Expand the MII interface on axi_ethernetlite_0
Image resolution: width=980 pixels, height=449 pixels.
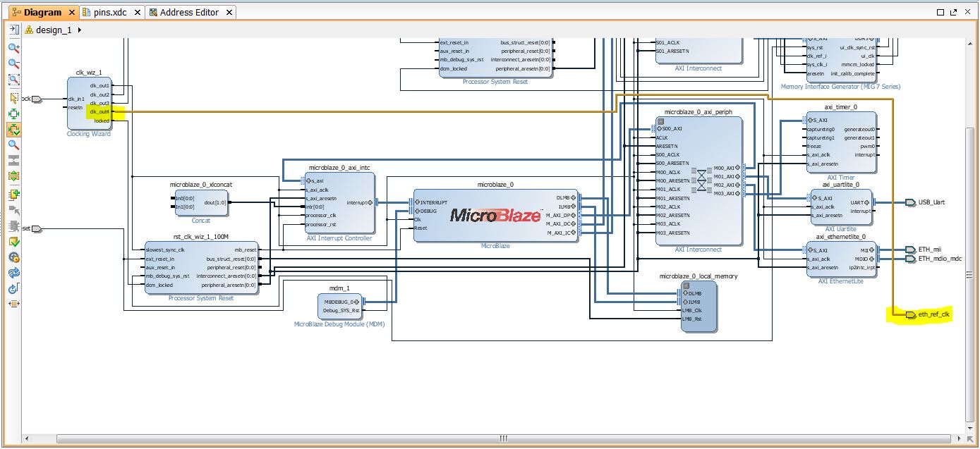(872, 250)
